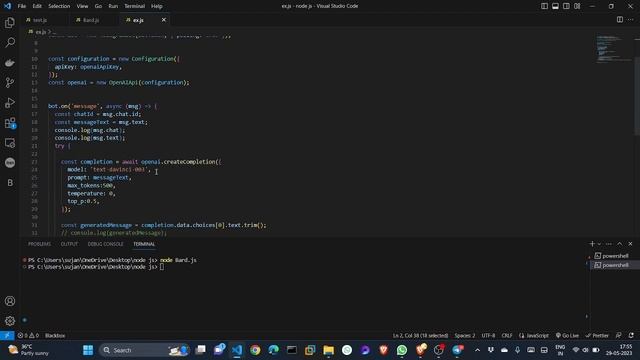The width and height of the screenshot is (640, 360).
Task: Open Google Chrome from taskbar
Action: [x=255, y=350]
